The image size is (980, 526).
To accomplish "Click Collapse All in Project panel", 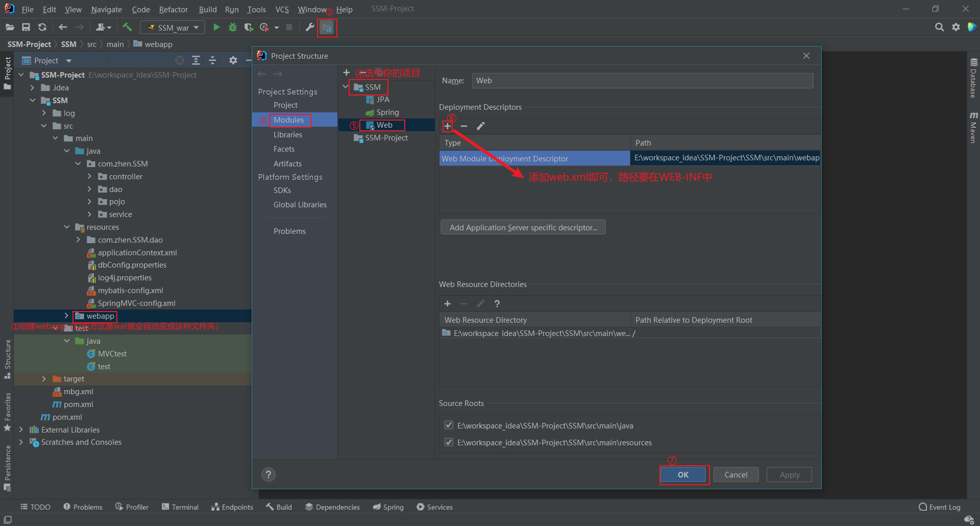I will (x=213, y=60).
